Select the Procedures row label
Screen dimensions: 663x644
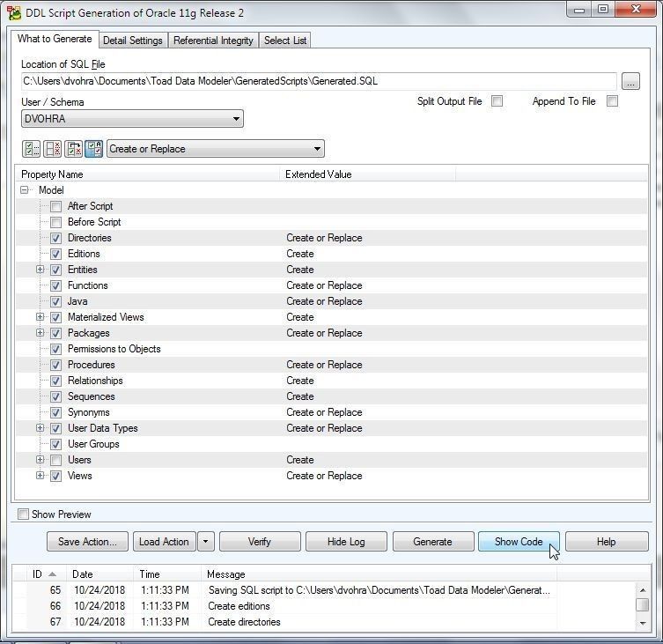click(x=92, y=365)
